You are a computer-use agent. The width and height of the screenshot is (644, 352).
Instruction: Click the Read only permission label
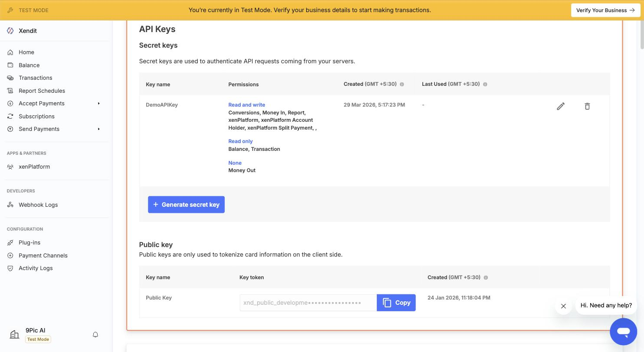(240, 141)
